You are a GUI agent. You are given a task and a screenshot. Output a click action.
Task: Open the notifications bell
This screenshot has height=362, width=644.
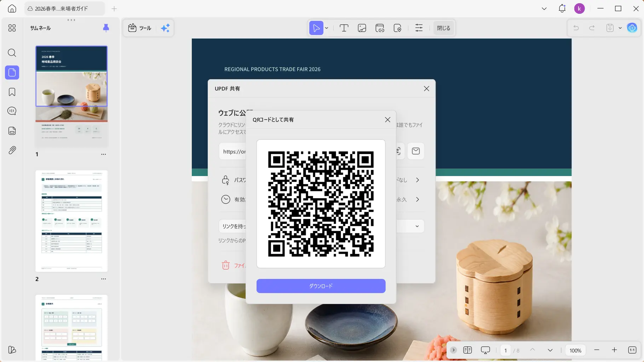pos(562,8)
